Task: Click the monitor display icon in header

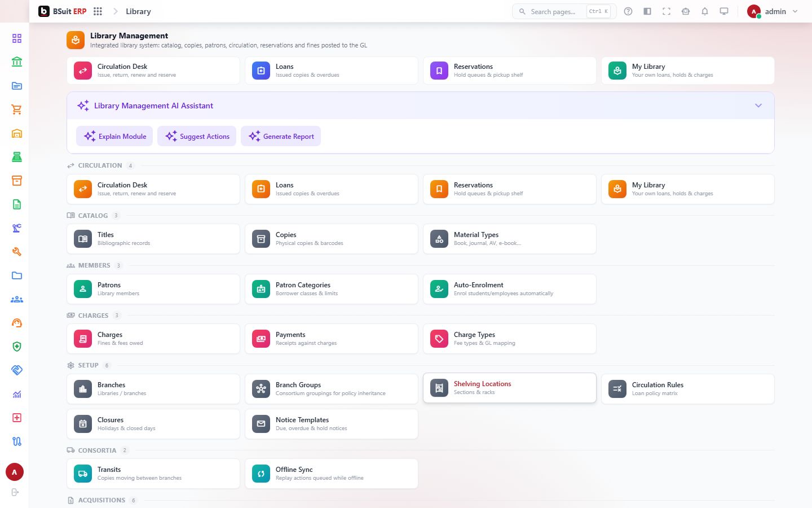Action: tap(724, 11)
